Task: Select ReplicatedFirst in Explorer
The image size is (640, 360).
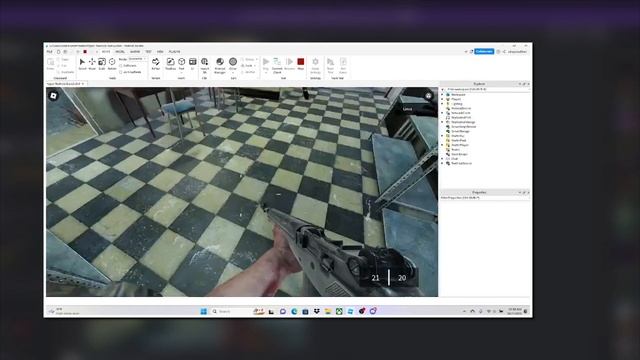Action: [x=461, y=118]
